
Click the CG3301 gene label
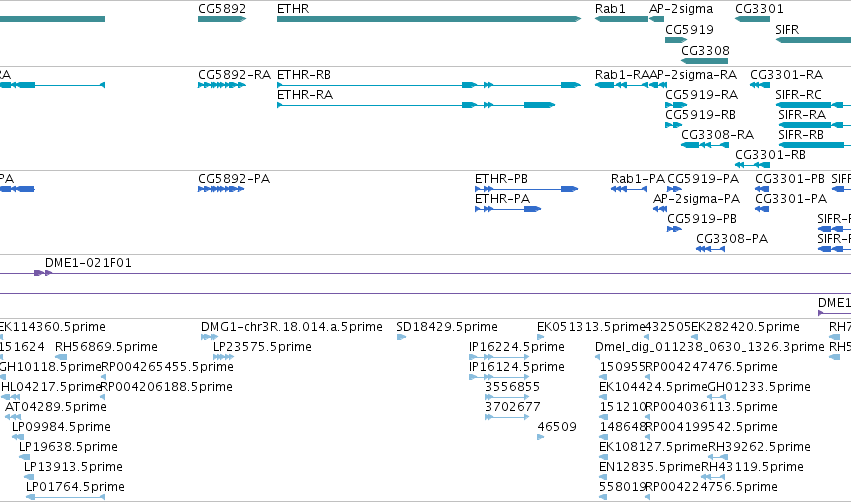[x=759, y=9]
